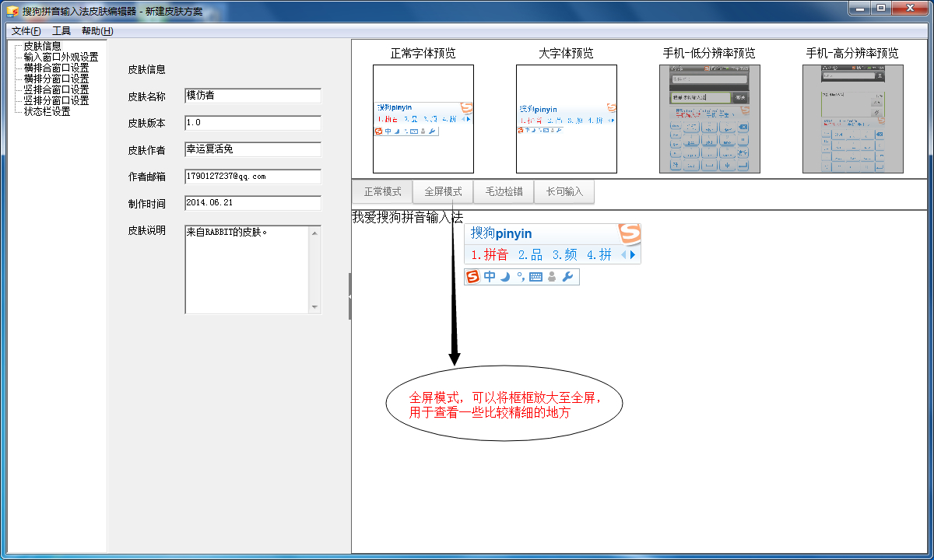The height and width of the screenshot is (560, 934).
Task: Click previous-page arrow in candidate window preview
Action: point(623,254)
